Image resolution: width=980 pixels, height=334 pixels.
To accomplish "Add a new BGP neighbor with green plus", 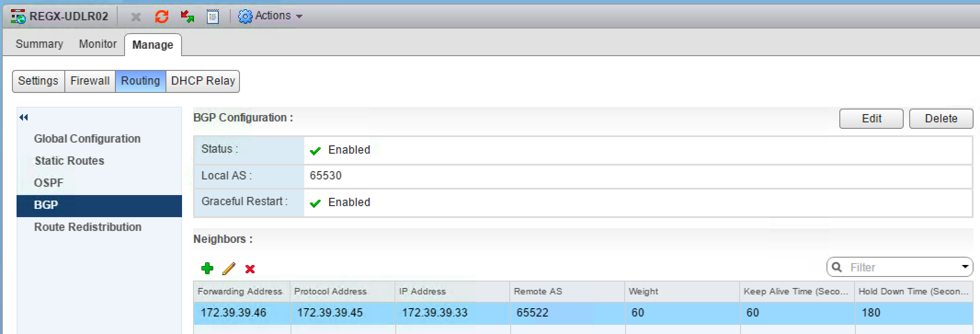I will click(x=207, y=268).
